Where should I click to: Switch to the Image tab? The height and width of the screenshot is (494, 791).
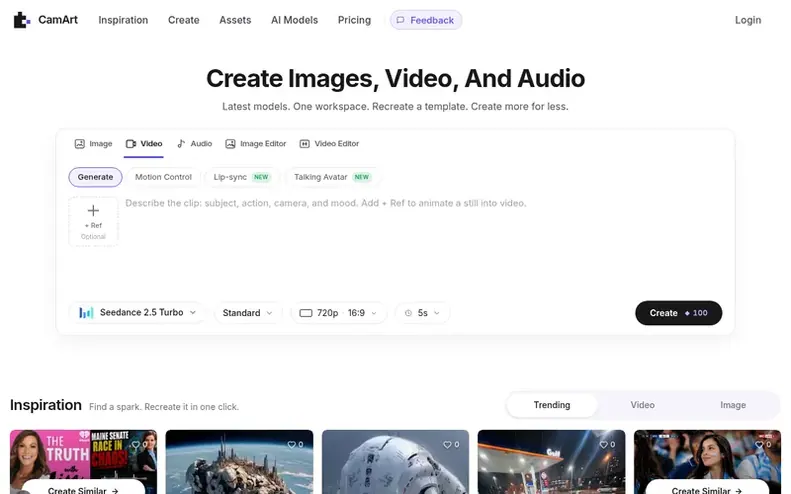click(93, 144)
